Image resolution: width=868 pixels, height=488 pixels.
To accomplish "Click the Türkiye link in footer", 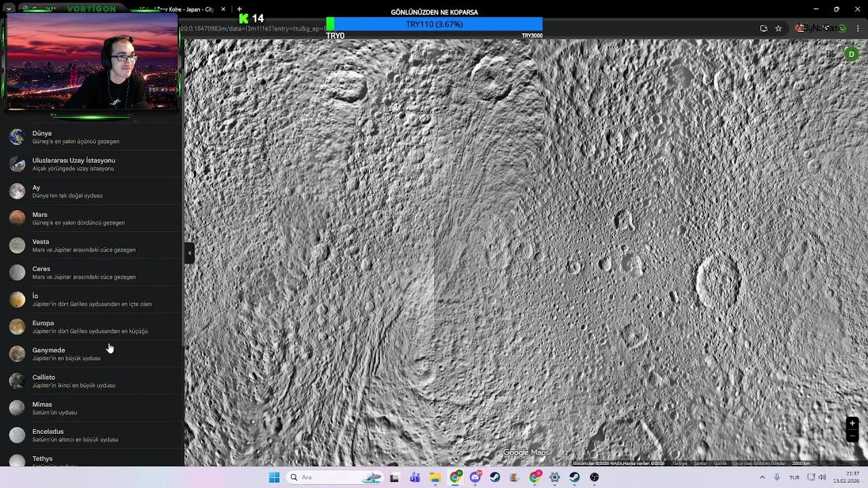I will (x=679, y=464).
